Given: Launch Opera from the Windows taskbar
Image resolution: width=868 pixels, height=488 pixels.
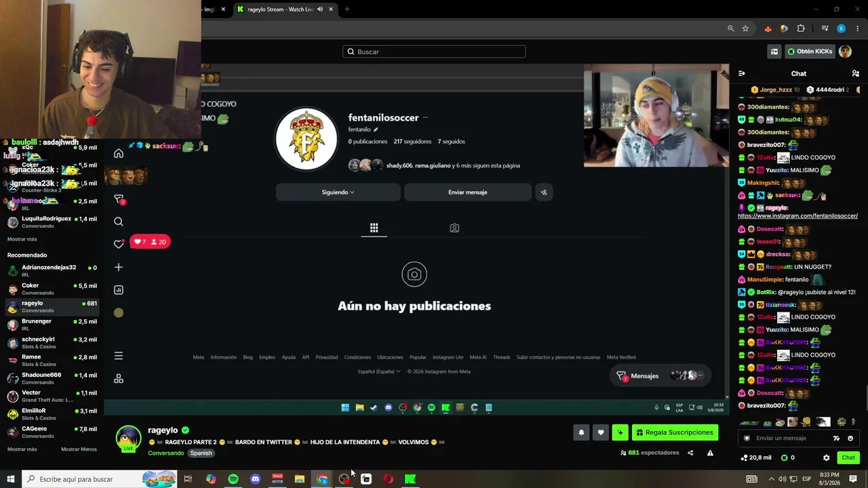Looking at the screenshot, I should pyautogui.click(x=388, y=479).
